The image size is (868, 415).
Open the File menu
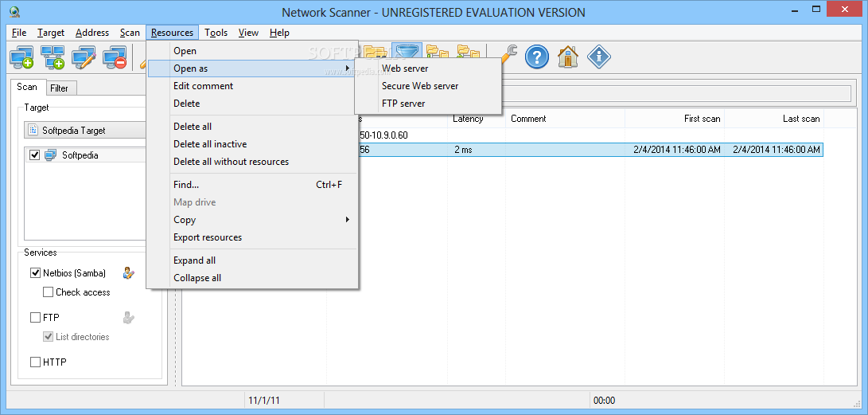(19, 33)
